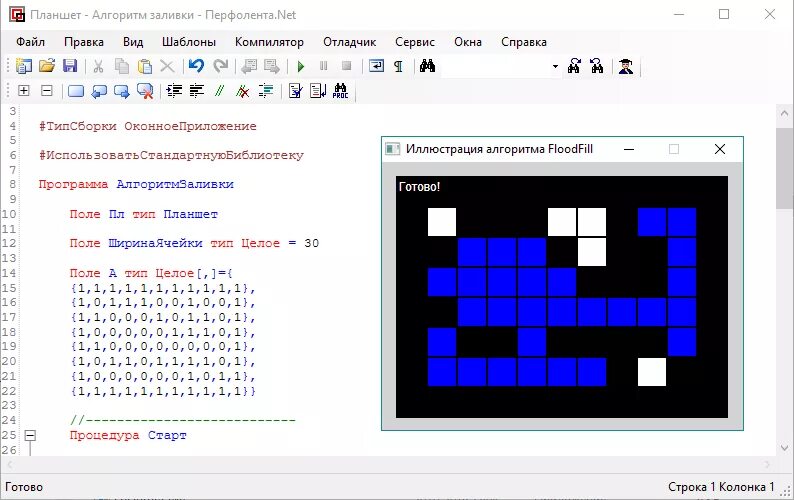Go to the next bookmark icon
The image size is (794, 500).
pos(122,92)
